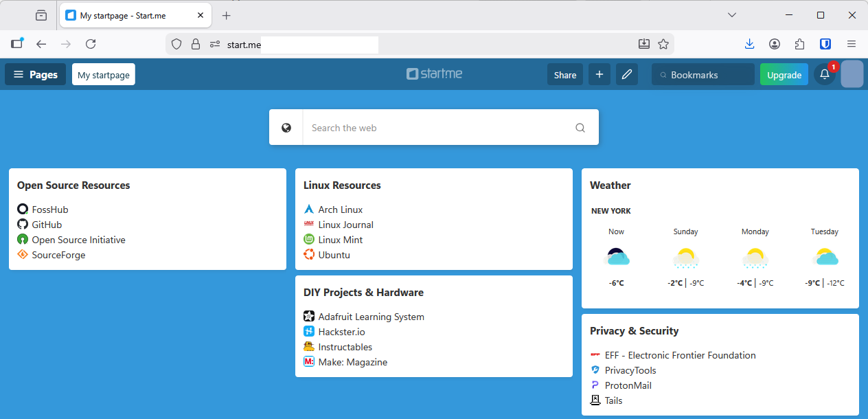The width and height of the screenshot is (868, 419).
Task: Reload the current page
Action: pyautogui.click(x=91, y=44)
